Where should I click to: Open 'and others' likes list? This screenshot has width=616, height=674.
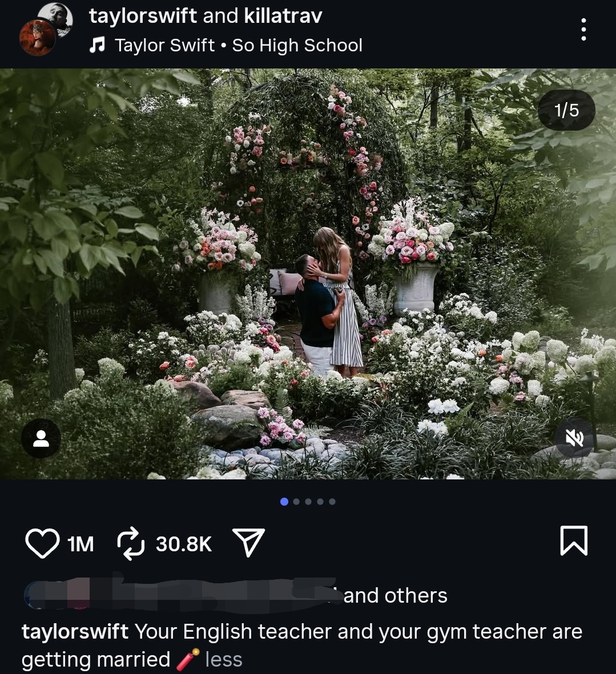click(x=396, y=596)
